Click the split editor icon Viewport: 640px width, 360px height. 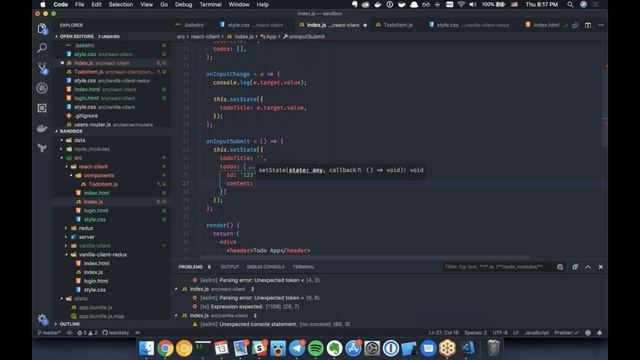[x=588, y=25]
